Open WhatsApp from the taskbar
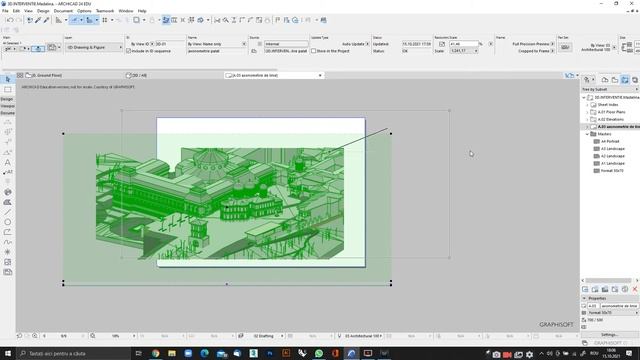Image resolution: width=640 pixels, height=360 pixels. (x=319, y=353)
